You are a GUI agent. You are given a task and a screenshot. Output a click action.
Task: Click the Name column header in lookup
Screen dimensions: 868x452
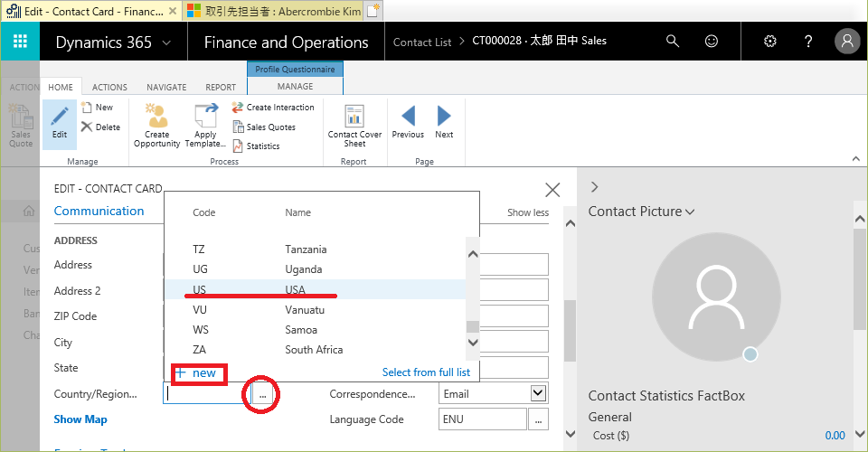[x=297, y=212]
